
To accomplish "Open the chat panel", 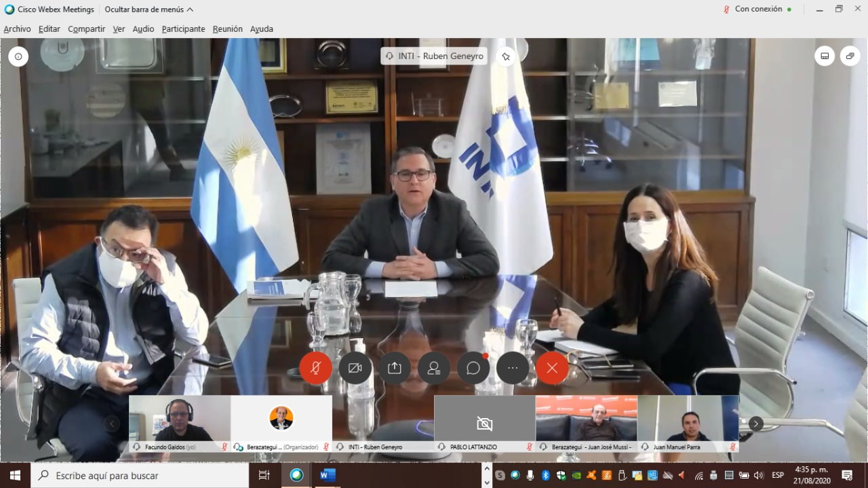I will pyautogui.click(x=473, y=368).
